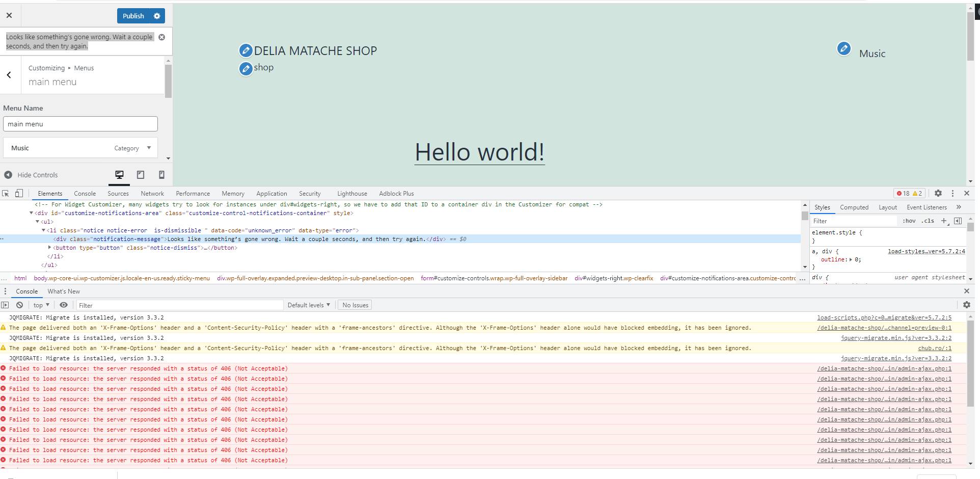Image resolution: width=980 pixels, height=479 pixels.
Task: Collapse the li notice-error node
Action: (x=43, y=230)
